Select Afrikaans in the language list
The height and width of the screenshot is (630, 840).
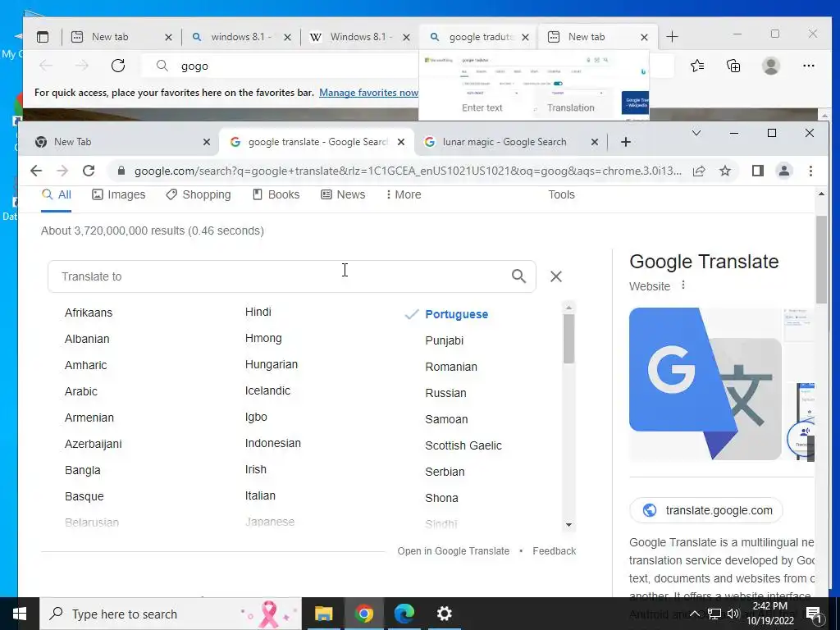pos(89,313)
